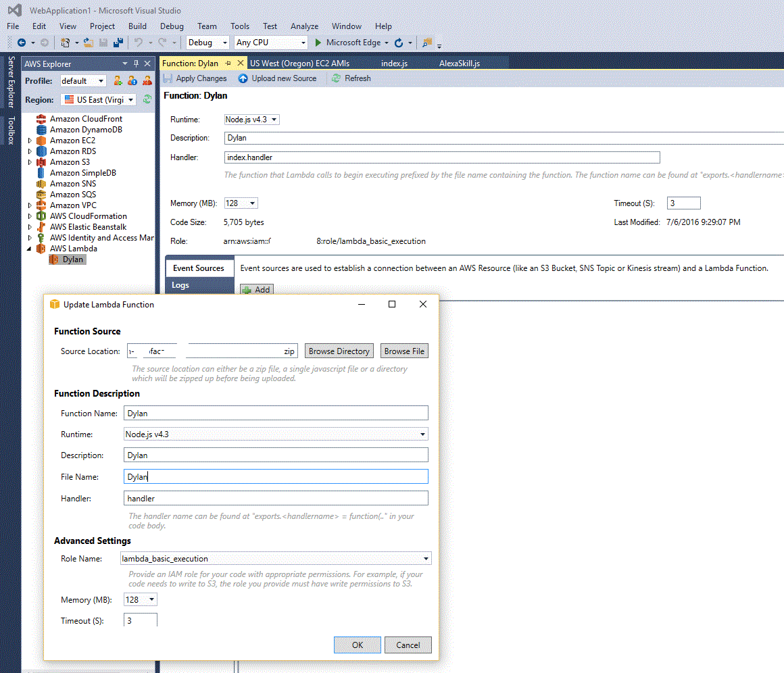
Task: Switch to US West (Oregon) EC2 AMIs tab
Action: pyautogui.click(x=300, y=64)
